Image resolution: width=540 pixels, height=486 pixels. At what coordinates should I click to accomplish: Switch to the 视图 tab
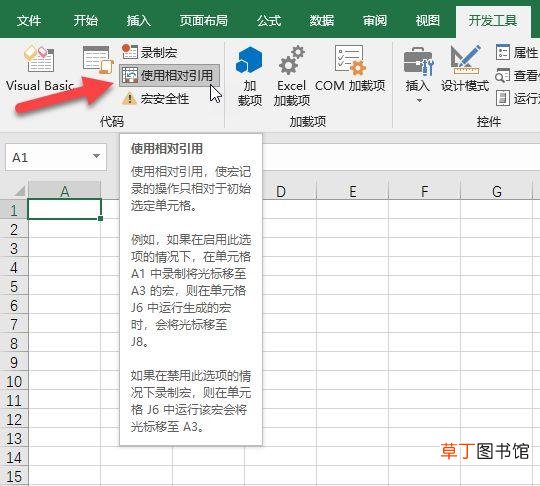point(427,20)
